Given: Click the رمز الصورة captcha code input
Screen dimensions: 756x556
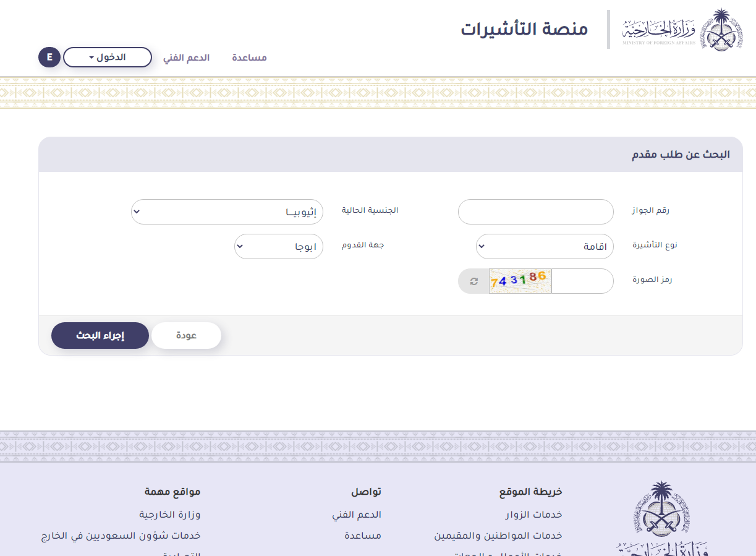Looking at the screenshot, I should (x=582, y=281).
